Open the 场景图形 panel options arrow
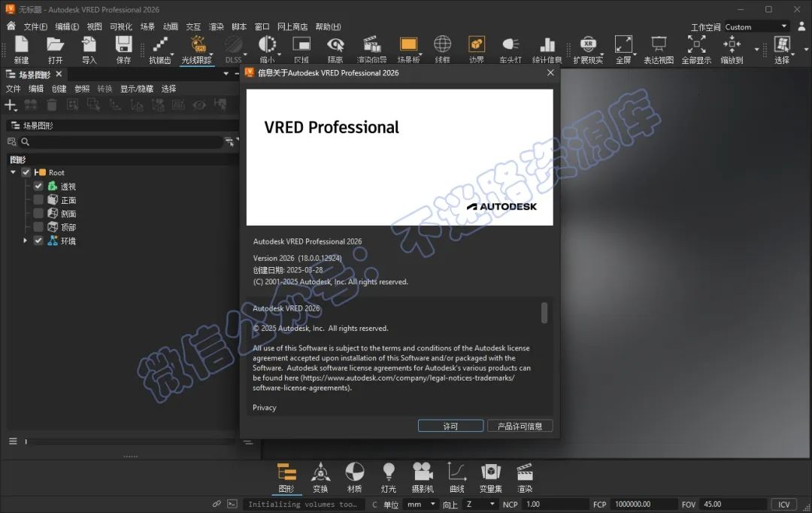This screenshot has width=812, height=513. coord(226,74)
